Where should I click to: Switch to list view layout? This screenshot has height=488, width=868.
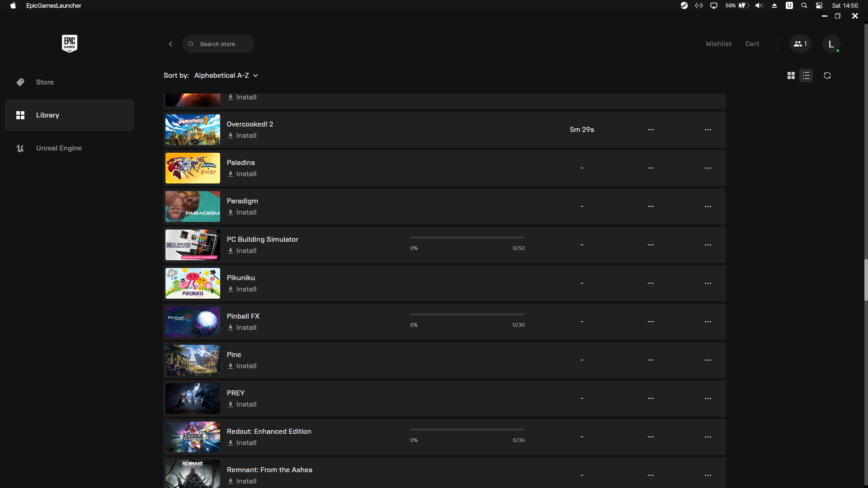point(806,75)
